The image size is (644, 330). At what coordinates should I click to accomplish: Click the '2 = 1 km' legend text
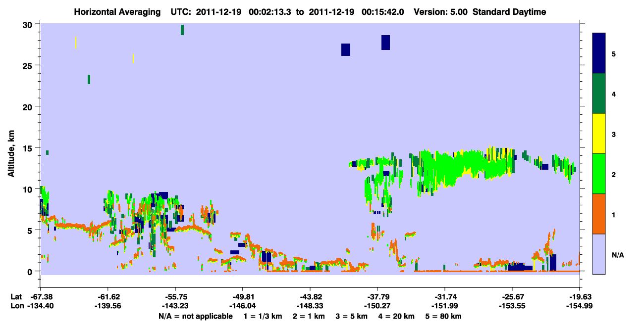[309, 316]
